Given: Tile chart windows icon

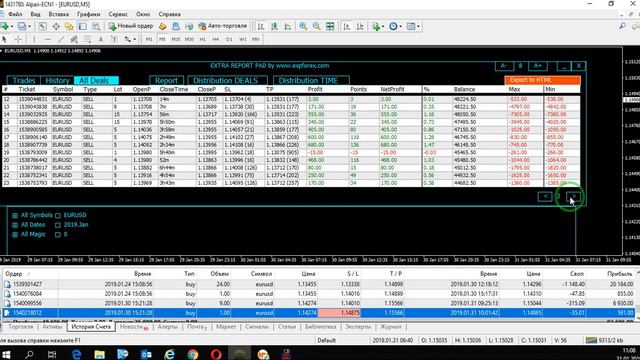Looking at the screenshot, I should pos(330,26).
